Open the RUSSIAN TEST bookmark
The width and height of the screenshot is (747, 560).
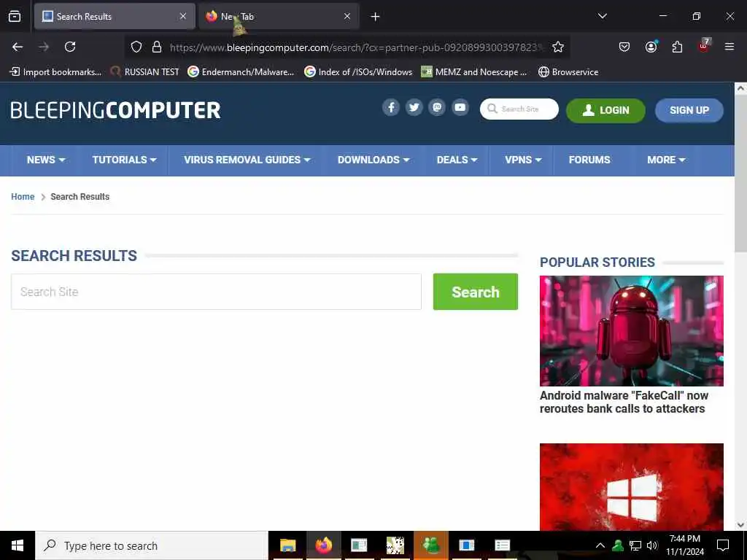[x=145, y=72]
